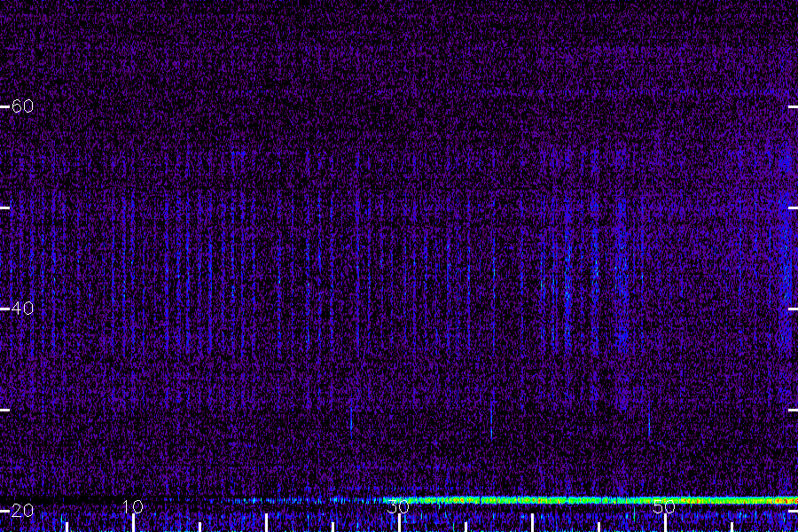Click the "20" vertical axis label
This screenshot has height=532, width=798.
click(x=22, y=511)
